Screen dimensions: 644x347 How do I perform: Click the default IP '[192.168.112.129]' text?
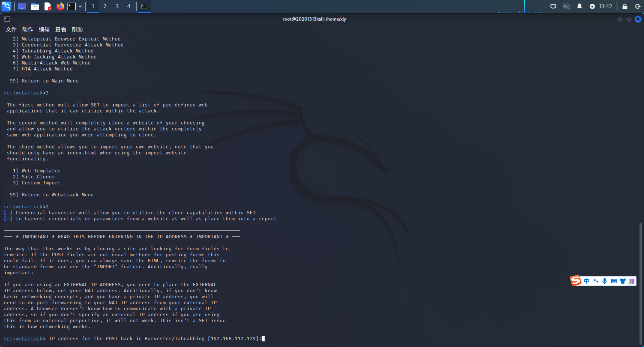tap(233, 339)
